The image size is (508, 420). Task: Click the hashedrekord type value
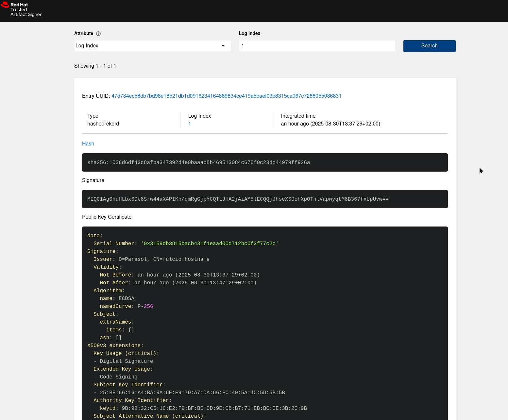pyautogui.click(x=103, y=124)
